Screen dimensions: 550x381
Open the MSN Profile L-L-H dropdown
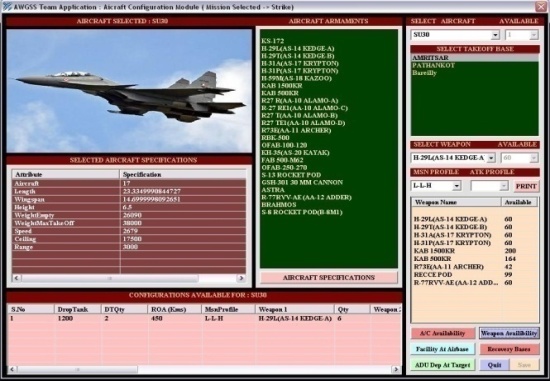456,186
